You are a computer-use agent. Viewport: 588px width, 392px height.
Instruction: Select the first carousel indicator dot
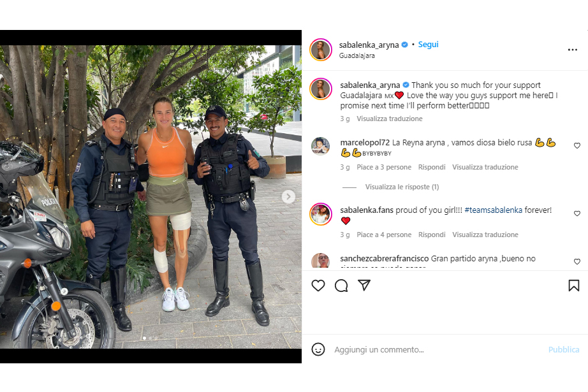144,338
